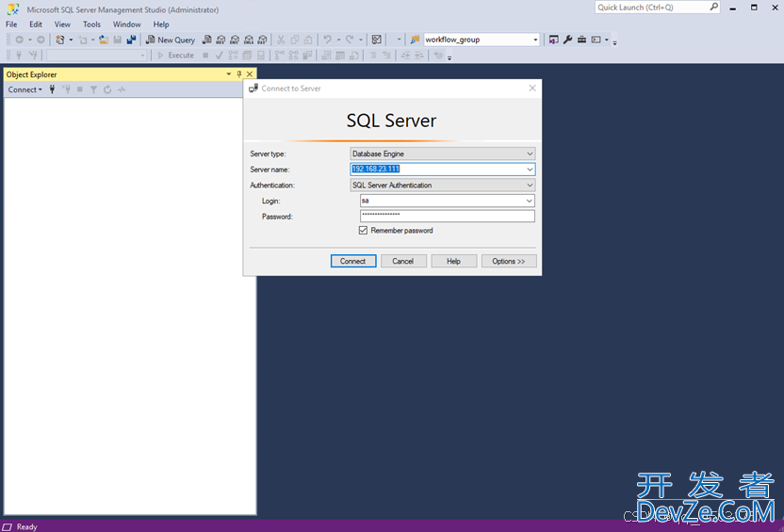This screenshot has width=784, height=532.
Task: Close the Object Explorer panel
Action: pyautogui.click(x=250, y=74)
